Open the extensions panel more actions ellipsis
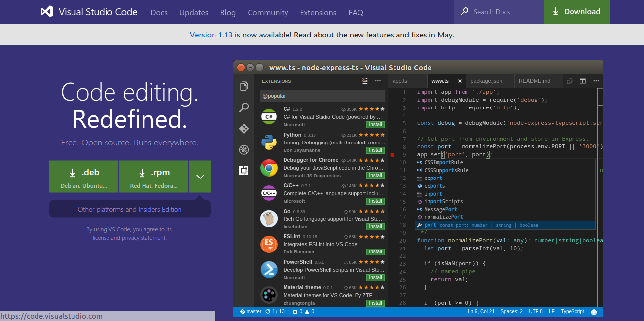Screen dimensions: 644x321 [378, 81]
